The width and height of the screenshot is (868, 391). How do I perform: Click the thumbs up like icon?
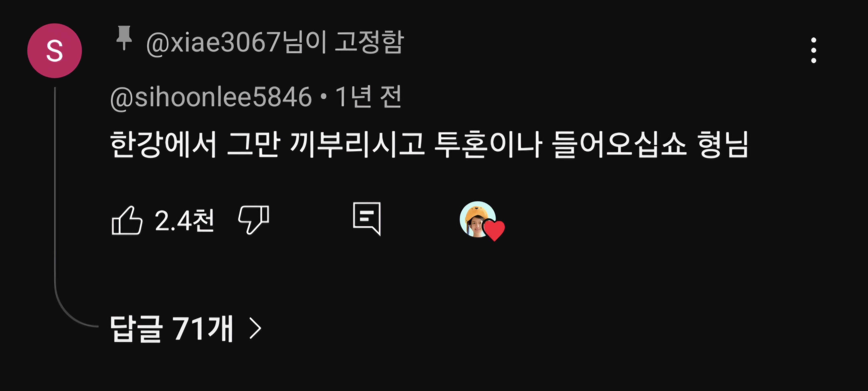tap(127, 220)
